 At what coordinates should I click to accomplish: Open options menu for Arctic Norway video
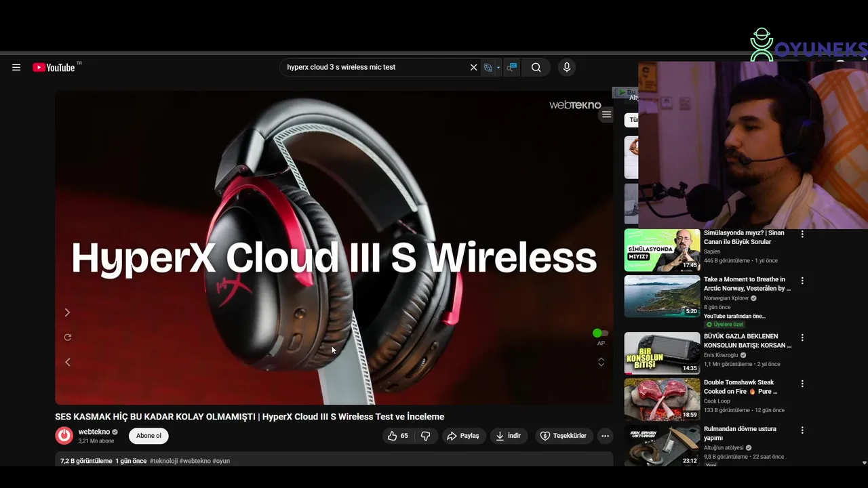pyautogui.click(x=802, y=280)
